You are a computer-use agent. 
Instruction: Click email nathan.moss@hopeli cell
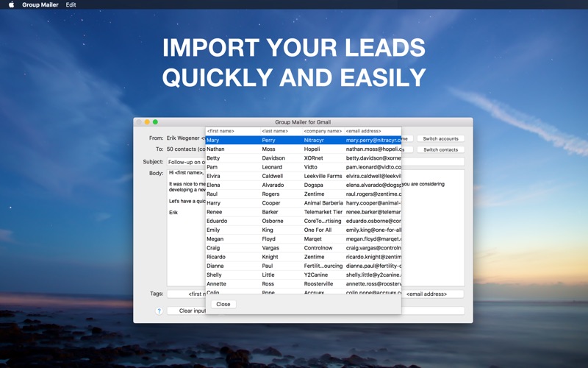coord(373,149)
